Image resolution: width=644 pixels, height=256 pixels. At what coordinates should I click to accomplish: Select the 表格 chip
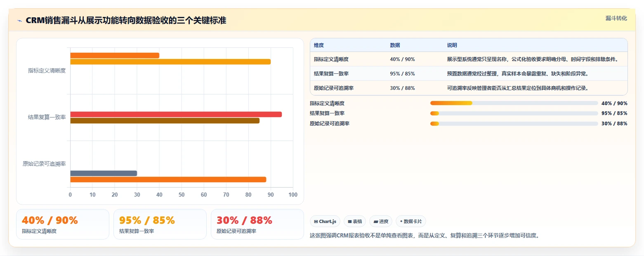coord(354,221)
